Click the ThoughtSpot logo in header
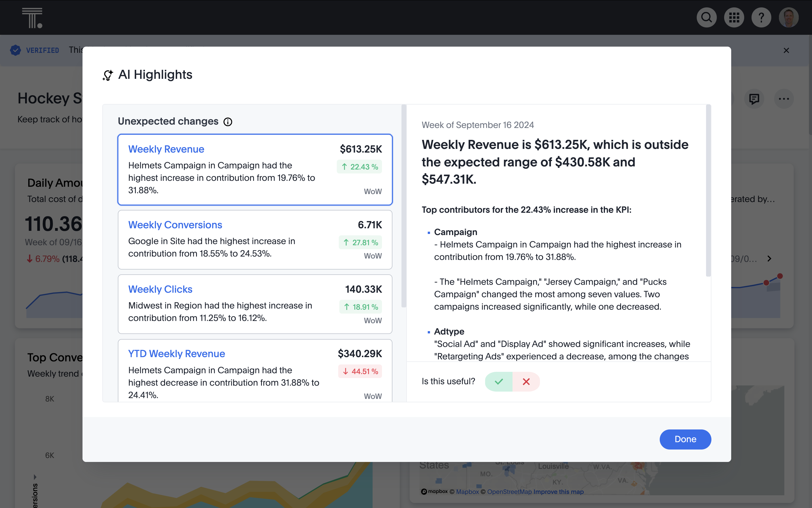Image resolution: width=812 pixels, height=508 pixels. coord(32,18)
